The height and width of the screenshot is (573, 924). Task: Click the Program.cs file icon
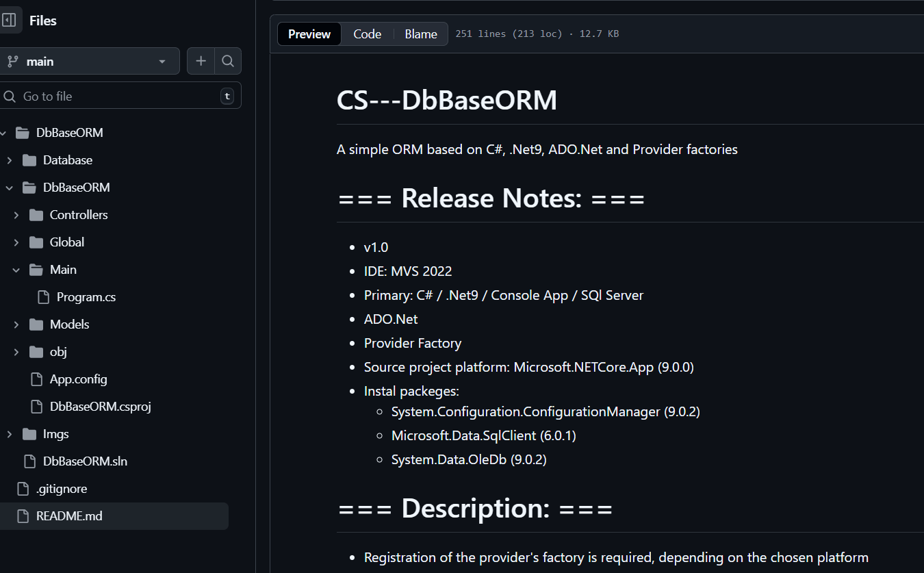(43, 297)
